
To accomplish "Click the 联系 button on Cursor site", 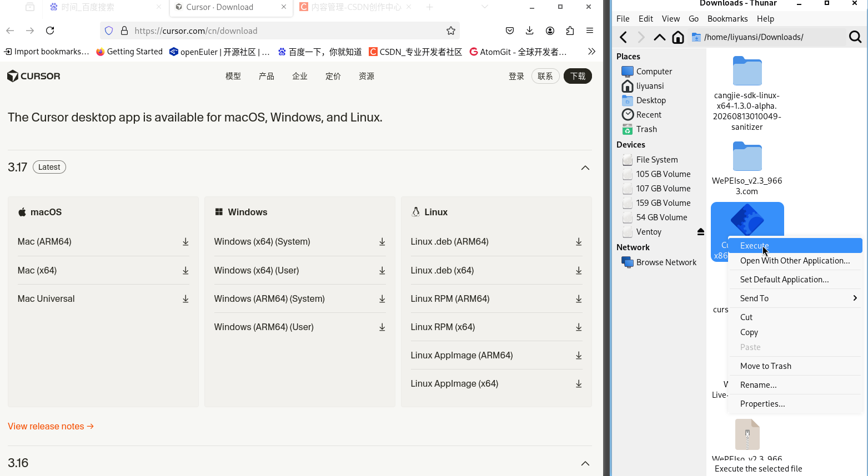I will click(x=545, y=76).
